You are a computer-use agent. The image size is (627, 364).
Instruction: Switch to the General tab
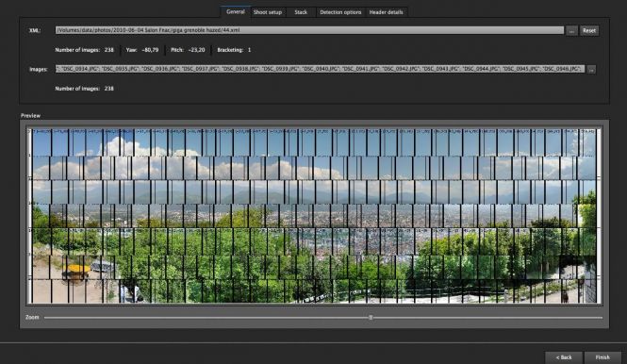[235, 12]
